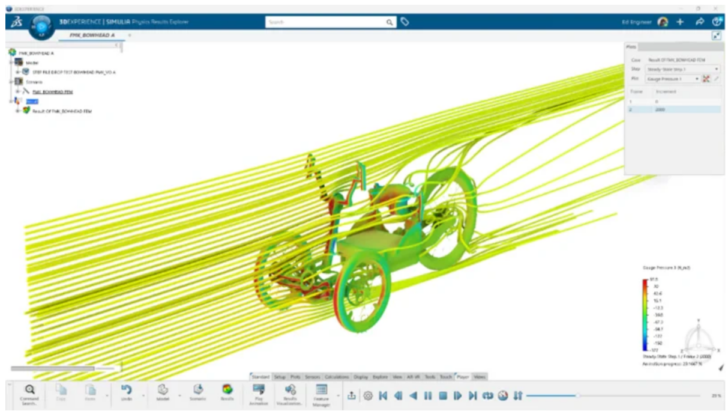This screenshot has height=417, width=728.
Task: Step to next animation frame
Action: pyautogui.click(x=458, y=396)
